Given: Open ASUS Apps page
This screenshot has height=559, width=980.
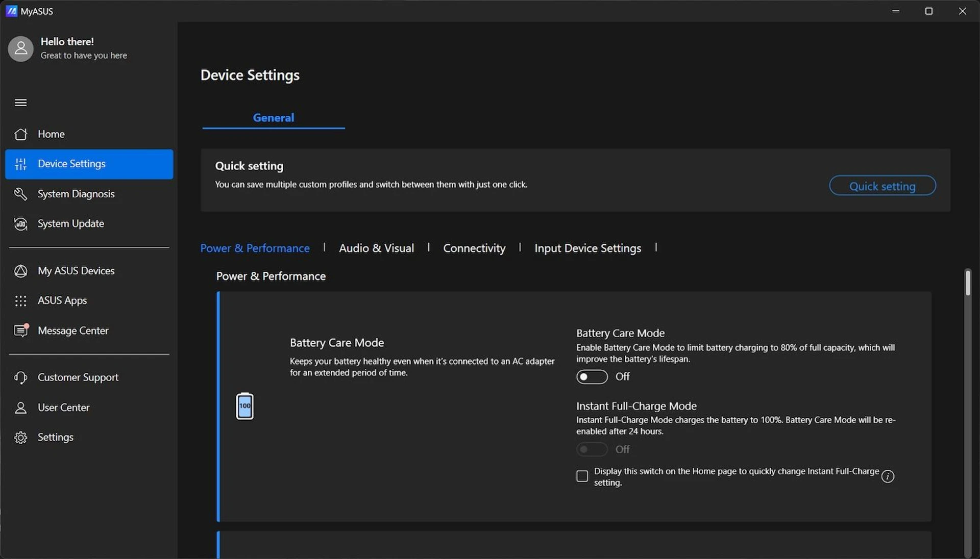Looking at the screenshot, I should 89,301.
